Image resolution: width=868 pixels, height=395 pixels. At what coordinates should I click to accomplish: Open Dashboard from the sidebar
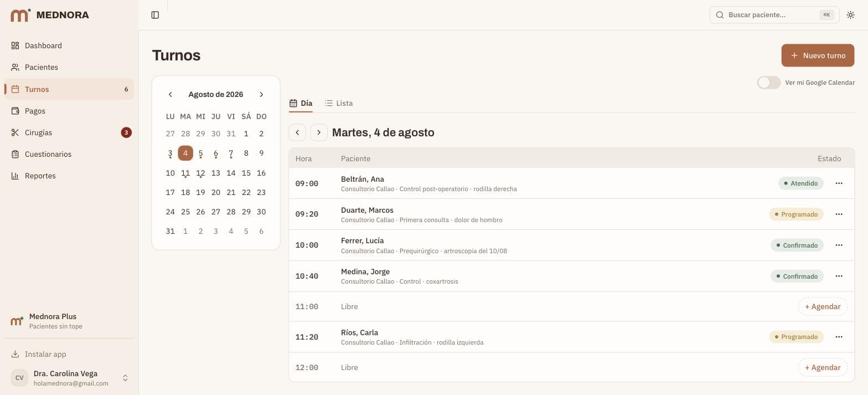pyautogui.click(x=69, y=45)
